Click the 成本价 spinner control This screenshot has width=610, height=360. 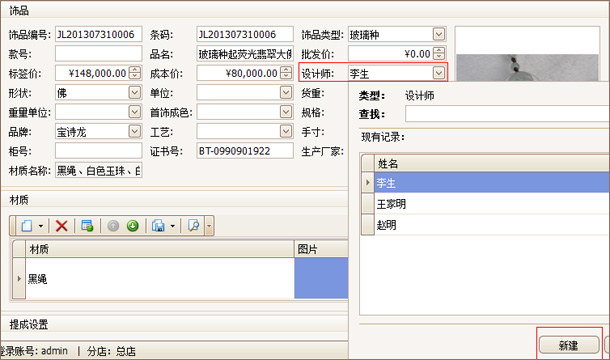pyautogui.click(x=286, y=73)
